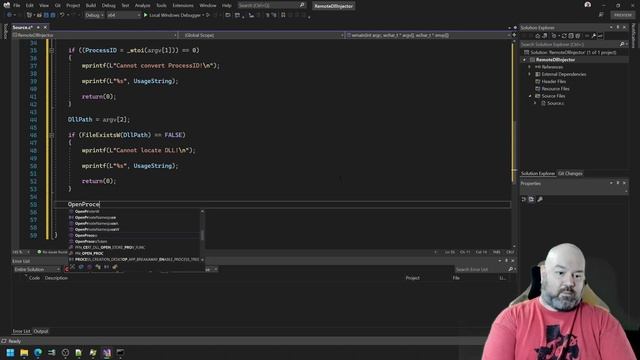Open the Debug menu
The image size is (640, 360).
coord(109,6)
